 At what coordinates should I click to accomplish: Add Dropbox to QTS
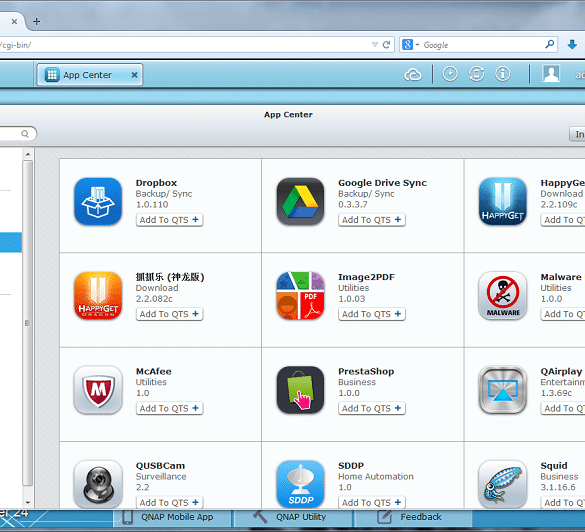[x=169, y=220]
